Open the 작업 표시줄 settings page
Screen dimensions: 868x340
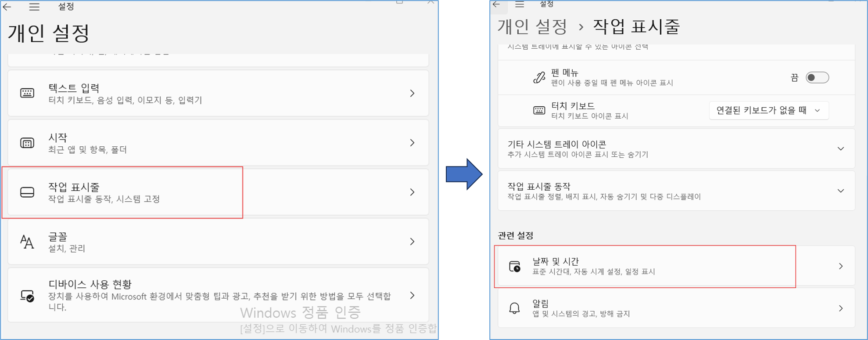point(218,192)
